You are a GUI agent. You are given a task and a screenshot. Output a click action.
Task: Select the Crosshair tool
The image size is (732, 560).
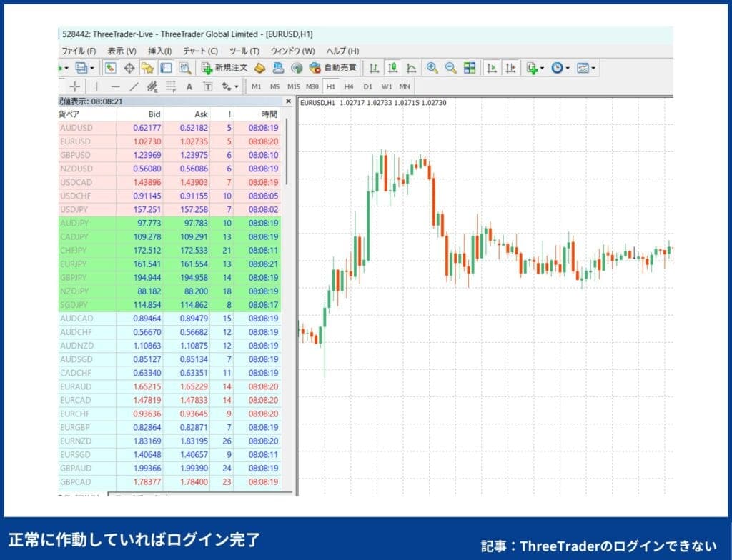74,86
